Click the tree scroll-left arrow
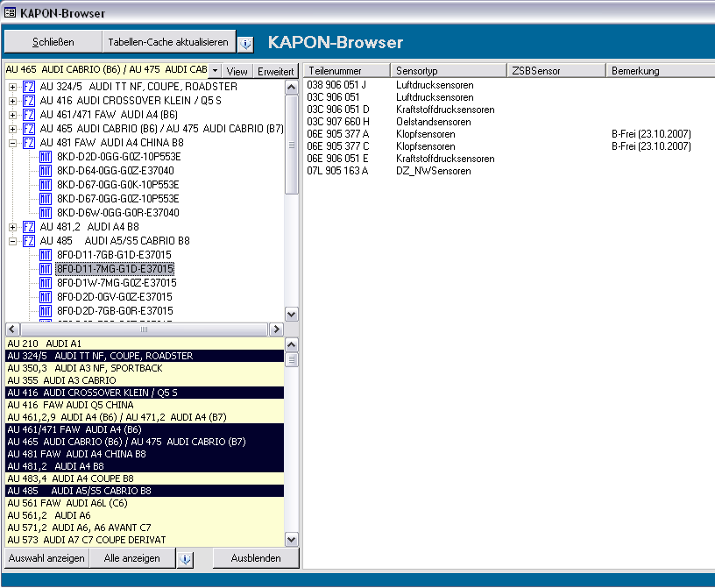 12,329
